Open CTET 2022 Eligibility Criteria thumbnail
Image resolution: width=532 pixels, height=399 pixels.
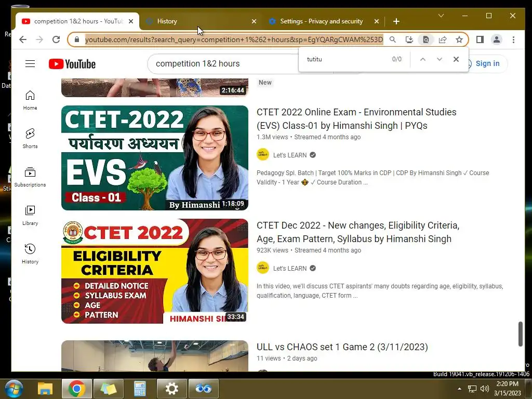pos(155,271)
